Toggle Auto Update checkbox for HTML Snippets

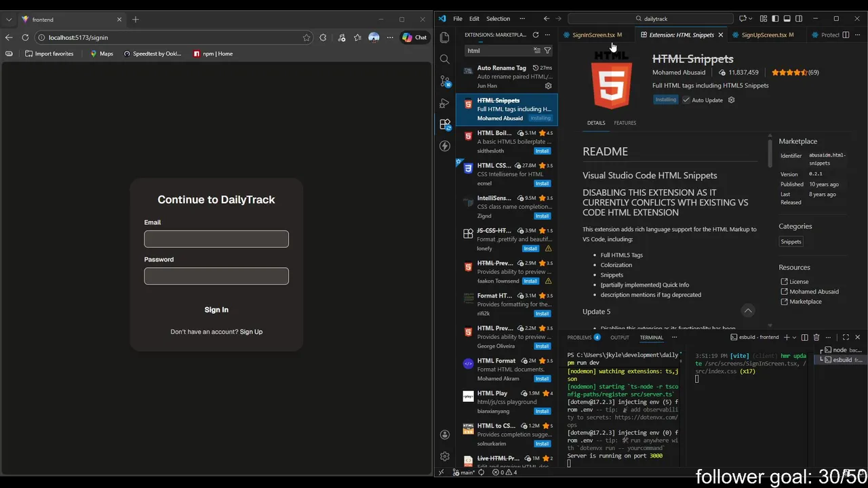(686, 100)
